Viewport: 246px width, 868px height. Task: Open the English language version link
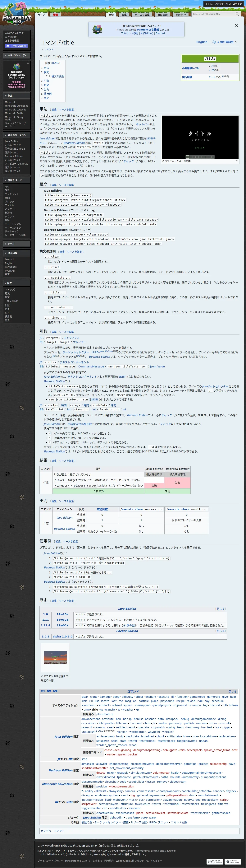(202, 42)
